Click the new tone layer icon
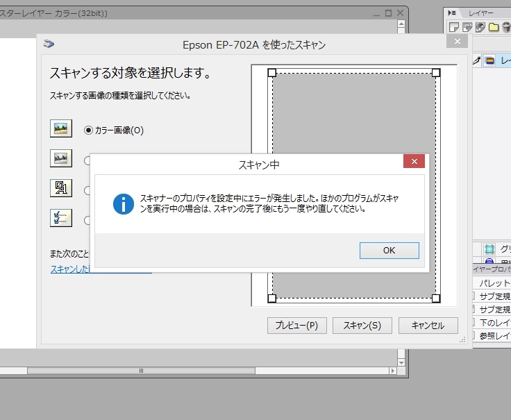This screenshot has height=420, width=511. click(x=480, y=27)
